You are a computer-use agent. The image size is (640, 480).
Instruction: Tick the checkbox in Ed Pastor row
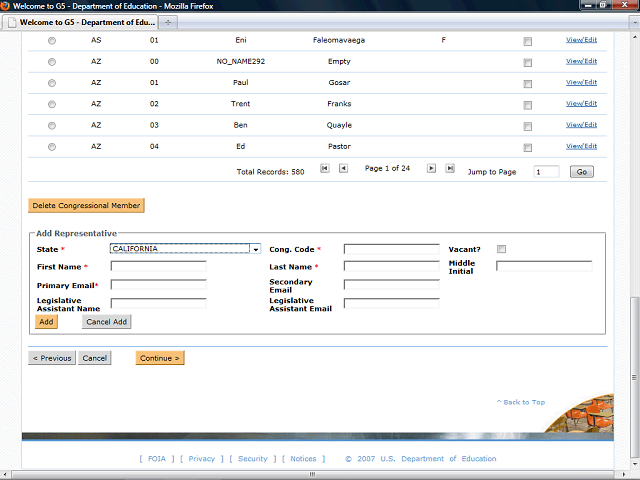528,146
